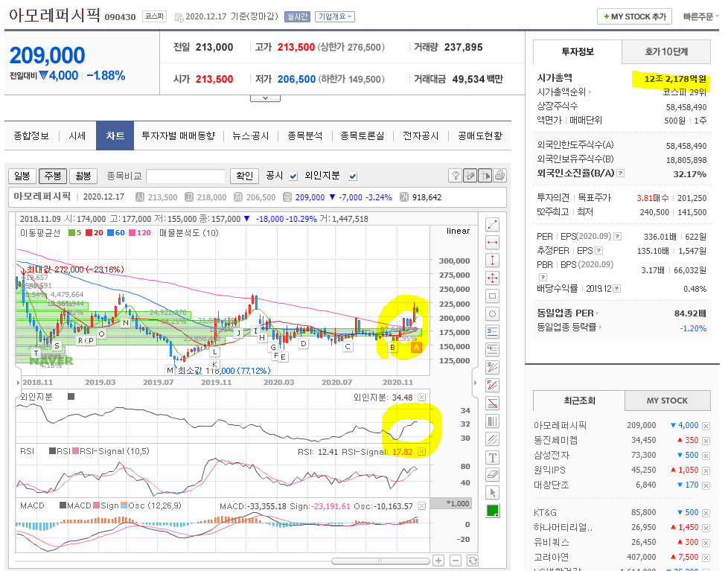Viewport: 728px width, 571px height.
Task: Select the Fibonacci fan tool
Action: click(x=492, y=385)
